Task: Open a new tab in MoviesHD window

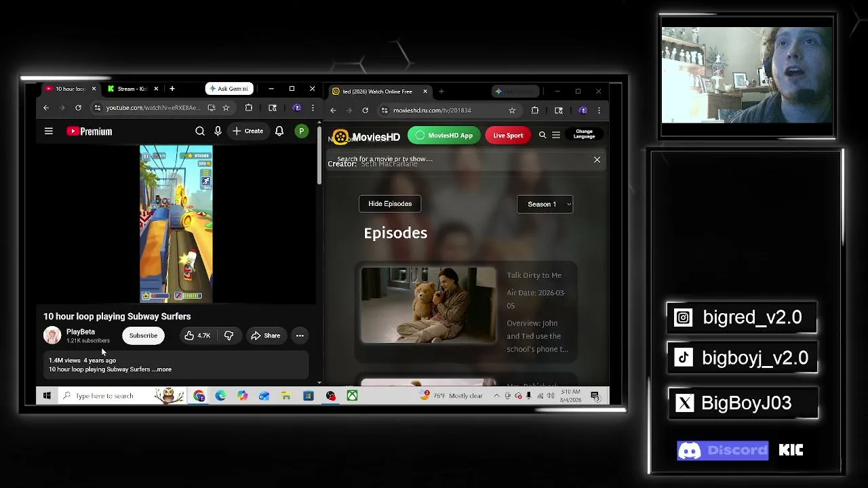Action: point(441,91)
